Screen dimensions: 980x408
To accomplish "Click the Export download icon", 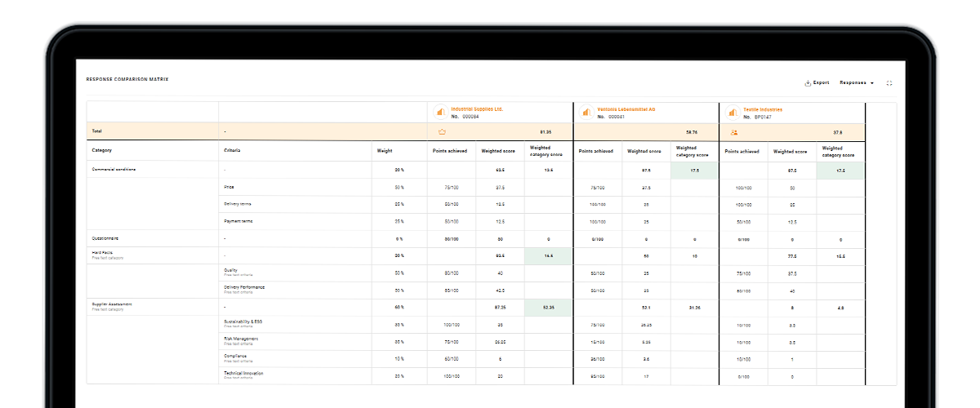I will 808,82.
